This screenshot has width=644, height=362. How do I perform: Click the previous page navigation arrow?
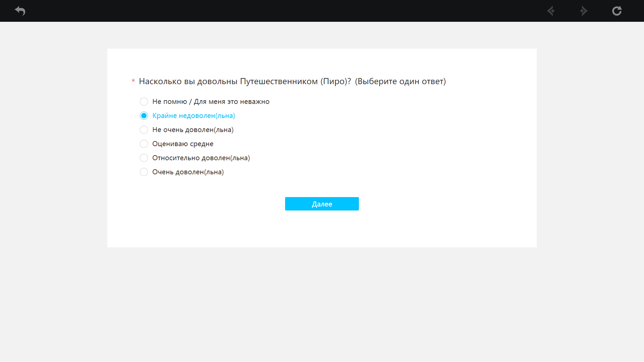tap(551, 11)
